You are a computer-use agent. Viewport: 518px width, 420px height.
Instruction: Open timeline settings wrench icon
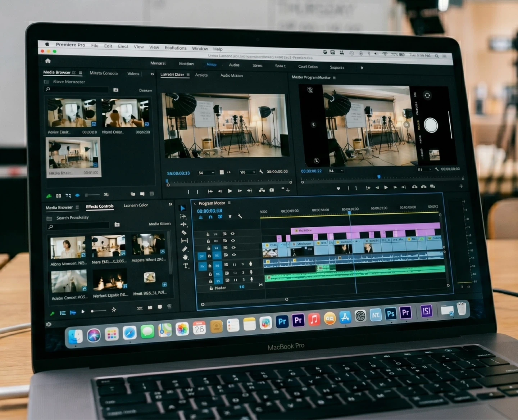240,216
